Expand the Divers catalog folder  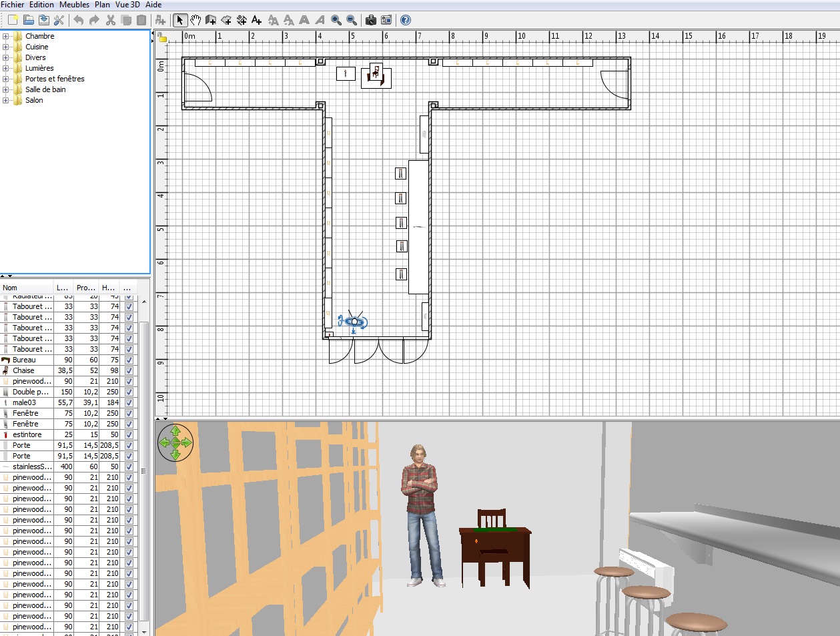click(x=6, y=57)
